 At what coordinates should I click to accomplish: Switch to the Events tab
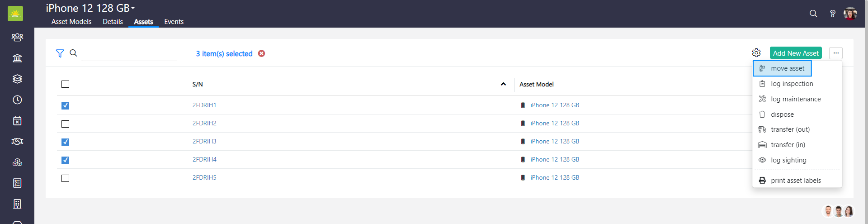tap(174, 22)
